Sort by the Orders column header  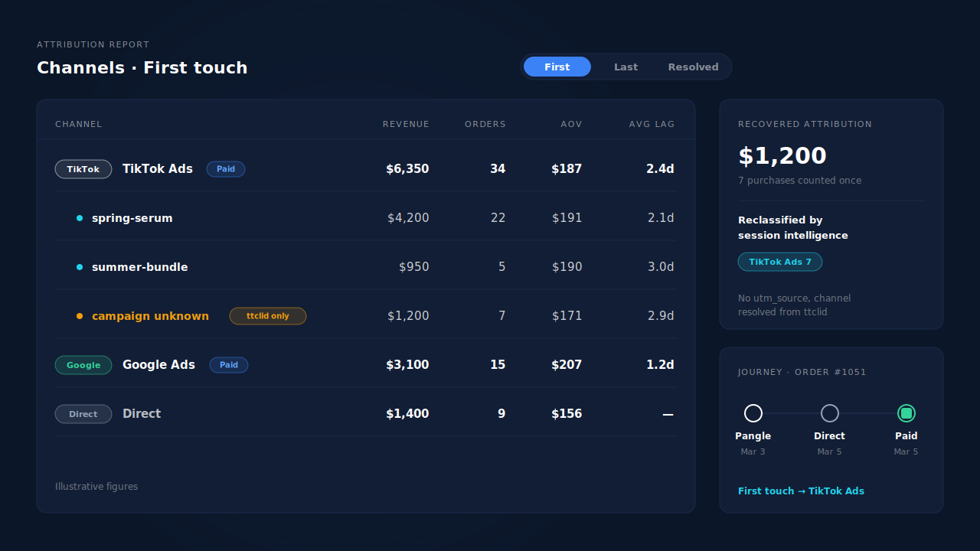(x=485, y=124)
